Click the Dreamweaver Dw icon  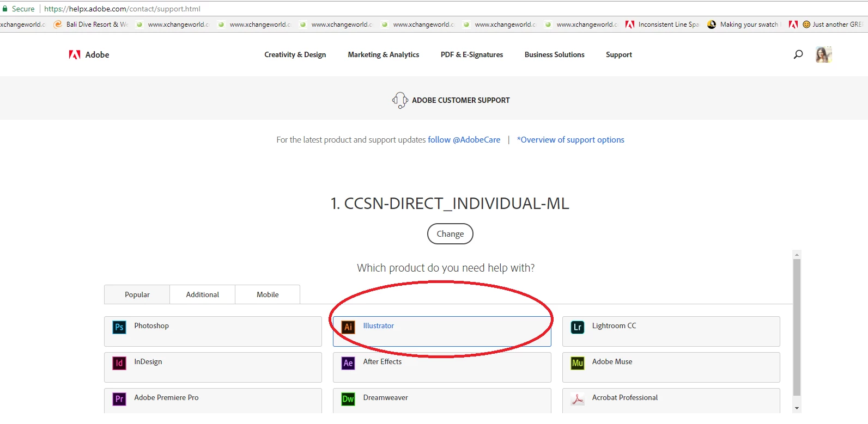(x=348, y=399)
